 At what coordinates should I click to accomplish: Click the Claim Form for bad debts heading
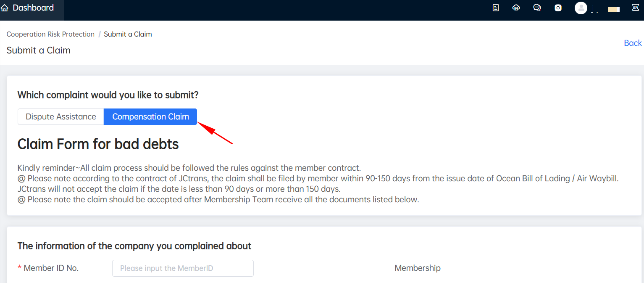coord(98,144)
